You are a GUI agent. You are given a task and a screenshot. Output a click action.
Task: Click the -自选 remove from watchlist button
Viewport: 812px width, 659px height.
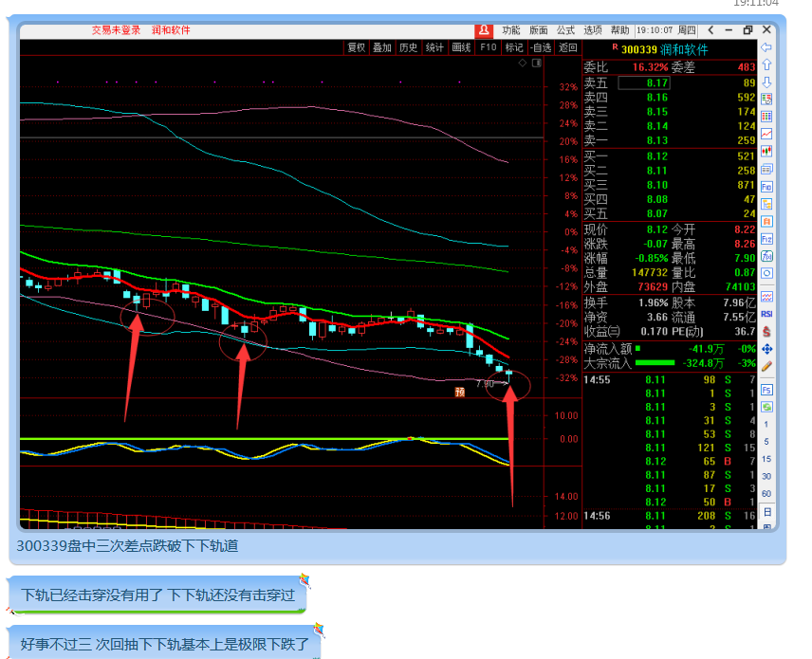[x=541, y=47]
